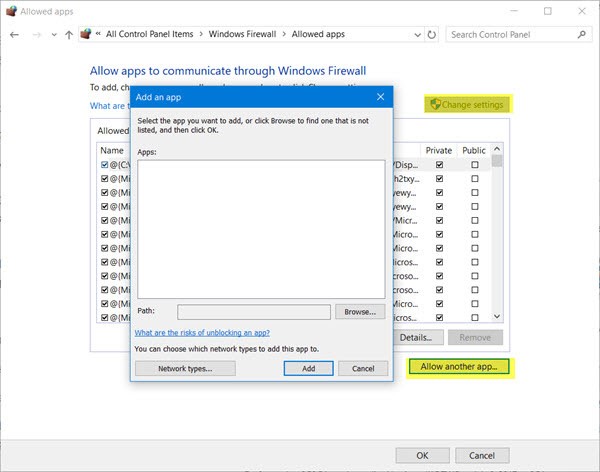
Task: Refresh the Allowed apps page
Action: [x=432, y=35]
